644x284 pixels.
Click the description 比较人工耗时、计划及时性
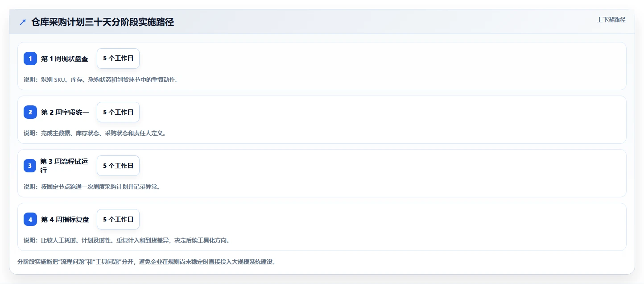point(127,240)
